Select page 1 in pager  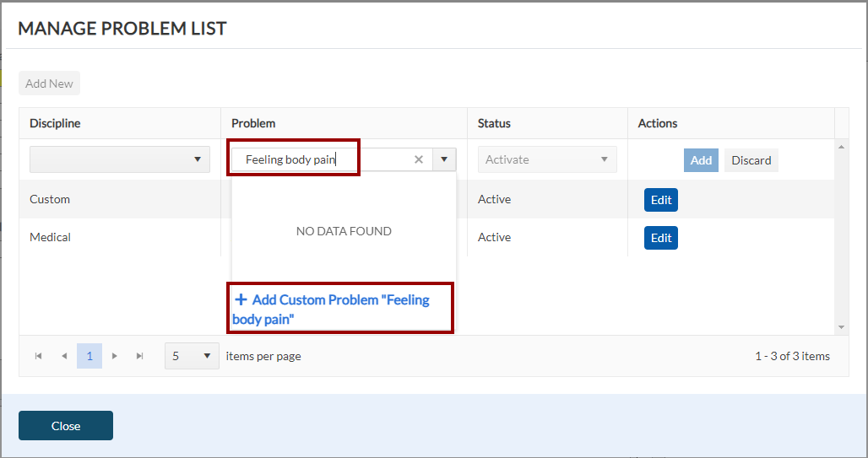(90, 356)
